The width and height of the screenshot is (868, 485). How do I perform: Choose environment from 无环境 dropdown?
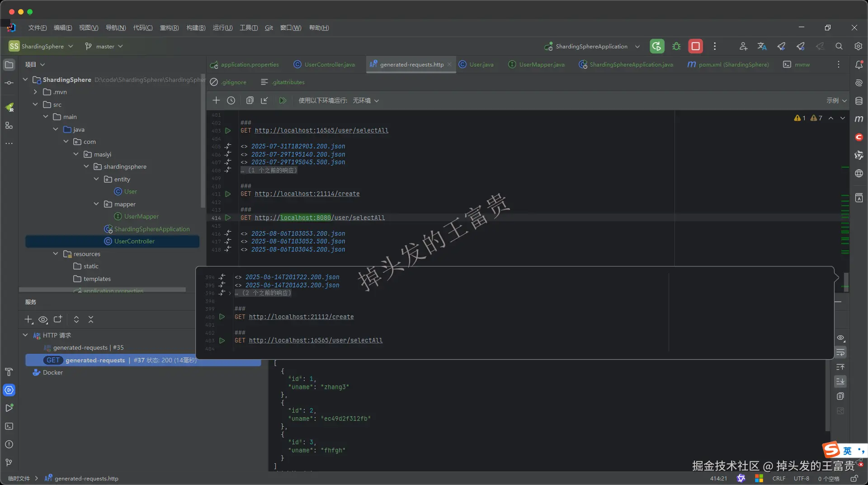[x=366, y=100]
